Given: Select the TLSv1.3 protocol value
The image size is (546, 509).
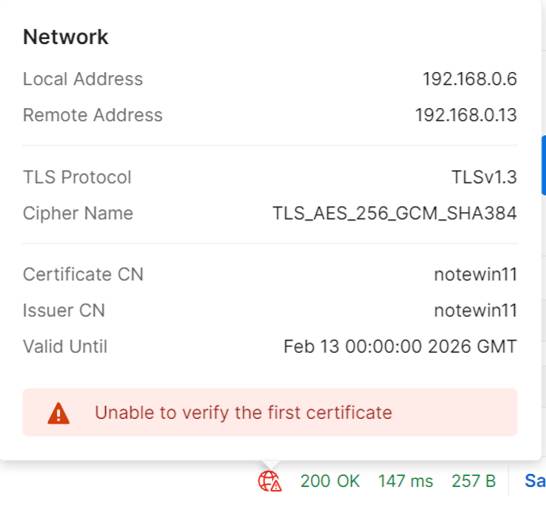Looking at the screenshot, I should [x=484, y=177].
